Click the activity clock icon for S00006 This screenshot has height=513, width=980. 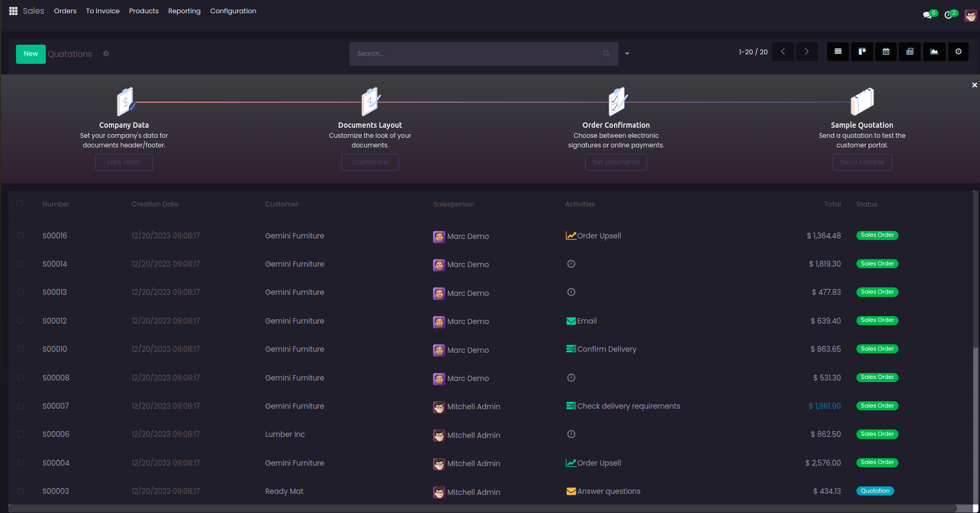571,434
